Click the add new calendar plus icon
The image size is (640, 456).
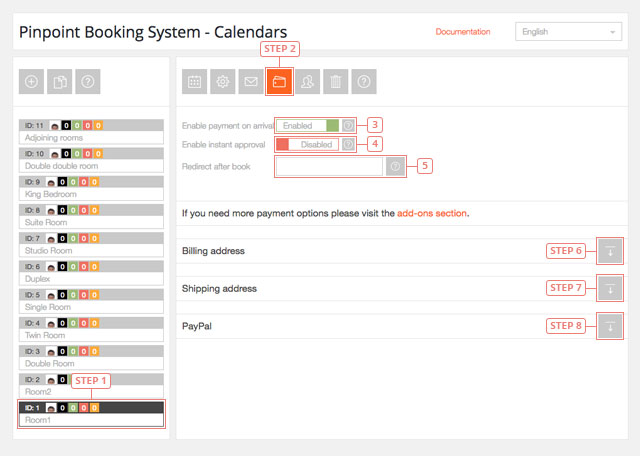tap(32, 82)
